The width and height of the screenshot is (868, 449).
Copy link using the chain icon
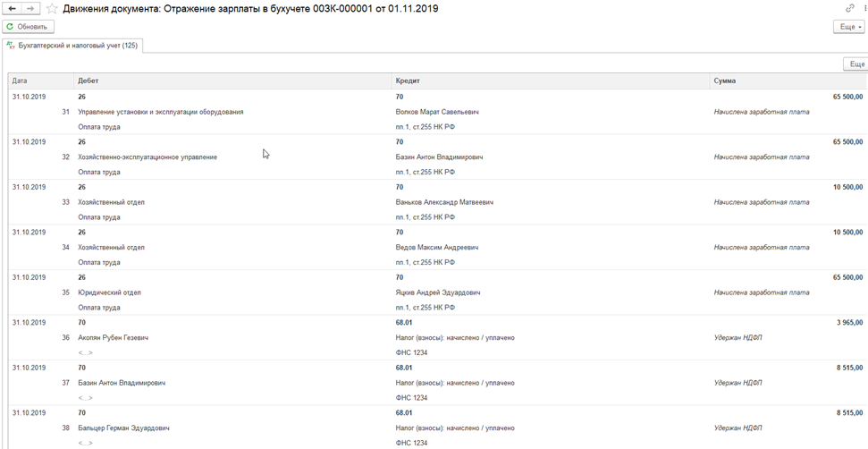[849, 8]
